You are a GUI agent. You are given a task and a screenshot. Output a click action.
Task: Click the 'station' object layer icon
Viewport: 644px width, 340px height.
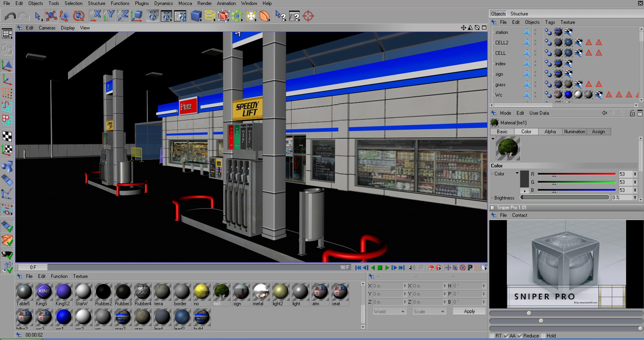527,32
